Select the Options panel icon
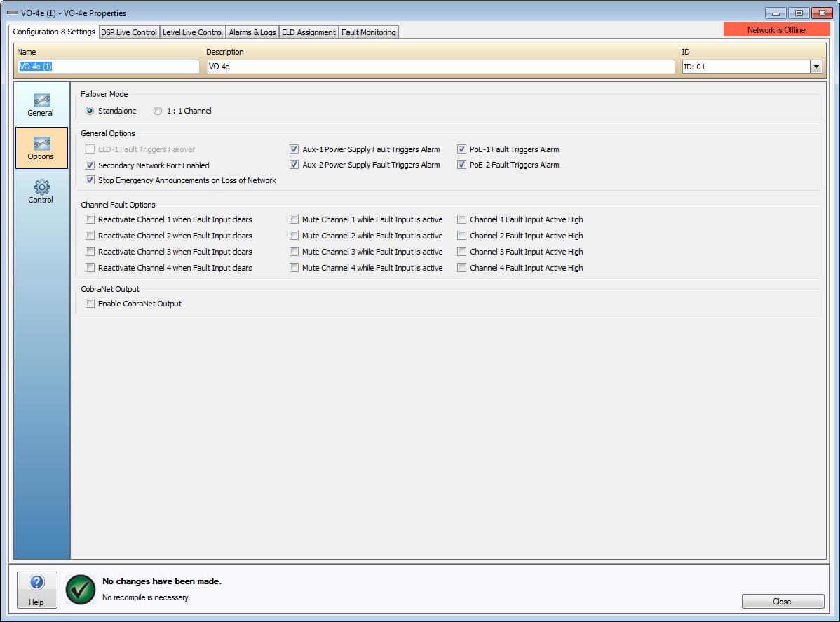Viewport: 840px width, 622px height. 42,149
